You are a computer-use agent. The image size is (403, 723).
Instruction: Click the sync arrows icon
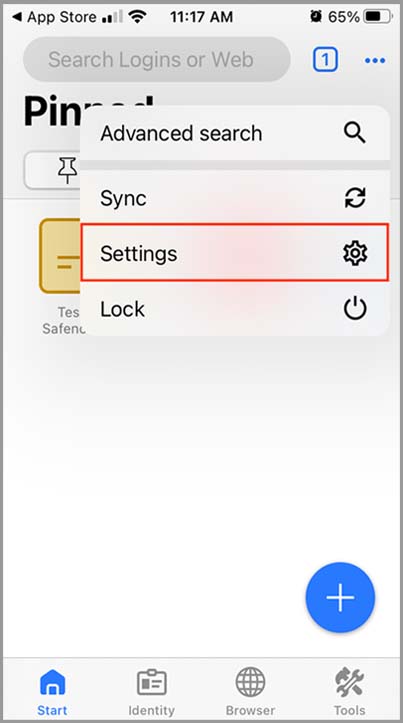click(x=355, y=198)
